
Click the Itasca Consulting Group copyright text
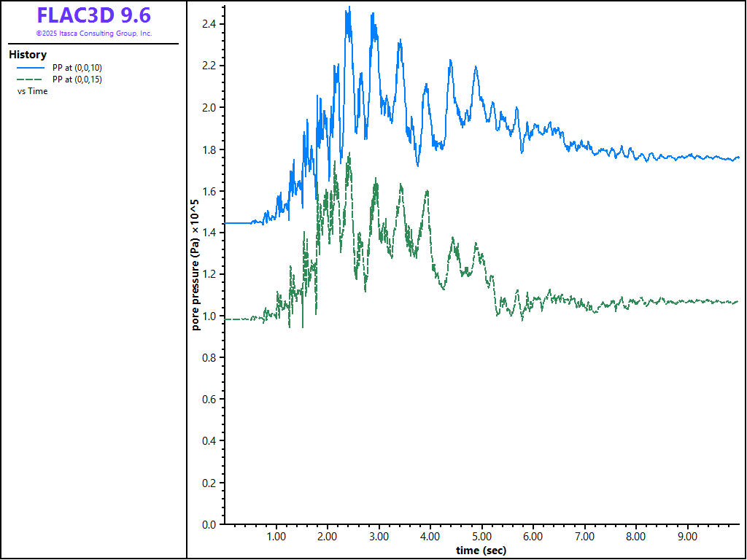(93, 34)
